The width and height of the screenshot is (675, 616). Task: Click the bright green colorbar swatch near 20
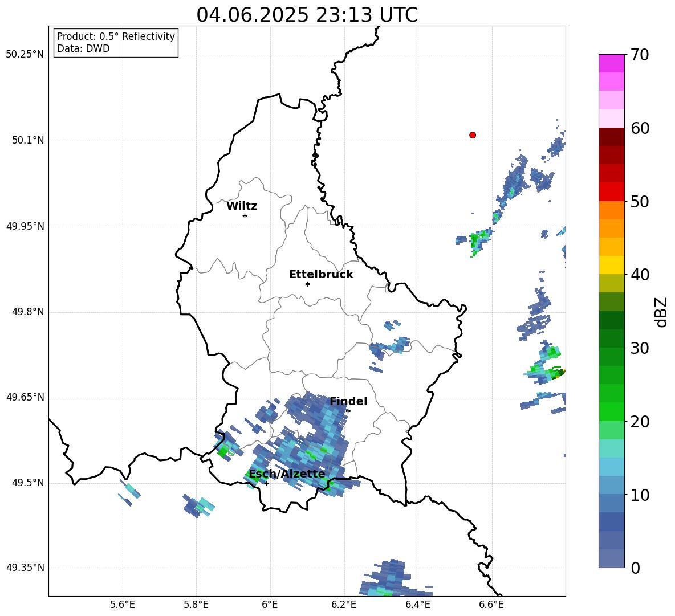(612, 411)
